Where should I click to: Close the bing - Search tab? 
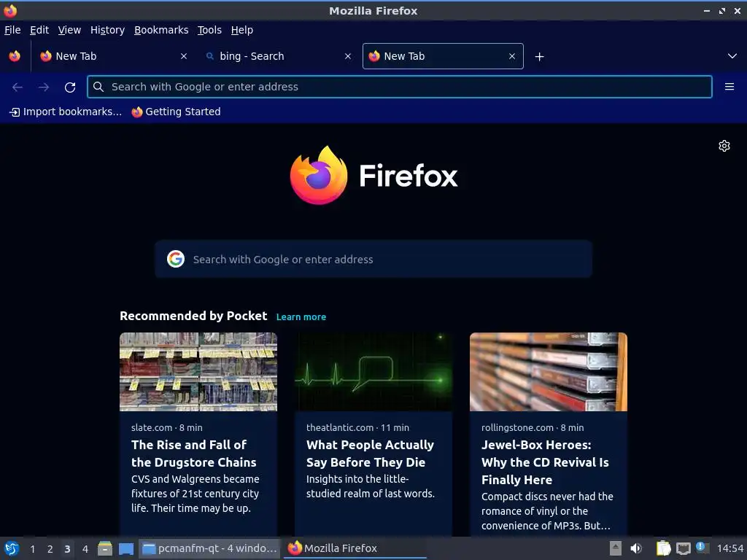click(348, 56)
